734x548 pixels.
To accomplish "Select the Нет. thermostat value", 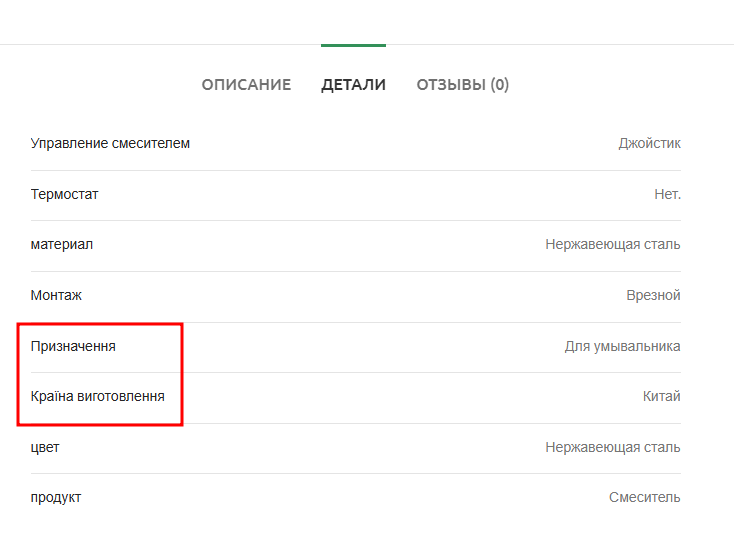I will point(667,194).
